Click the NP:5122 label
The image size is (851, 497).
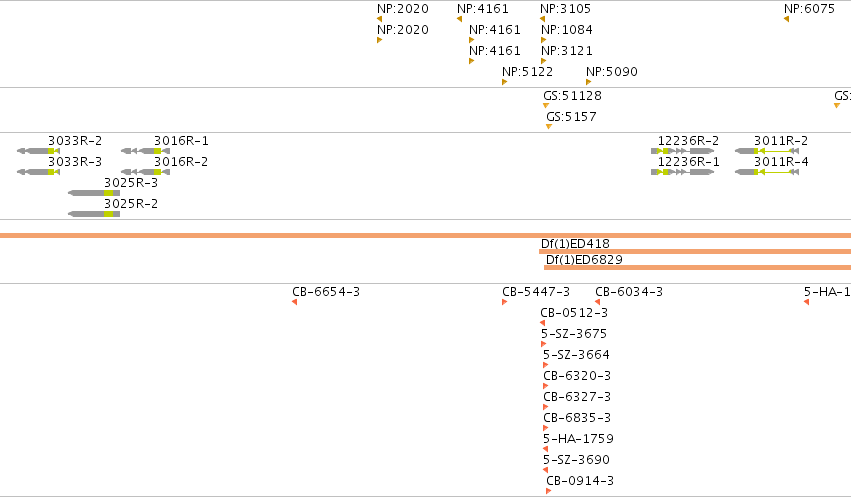pyautogui.click(x=528, y=72)
